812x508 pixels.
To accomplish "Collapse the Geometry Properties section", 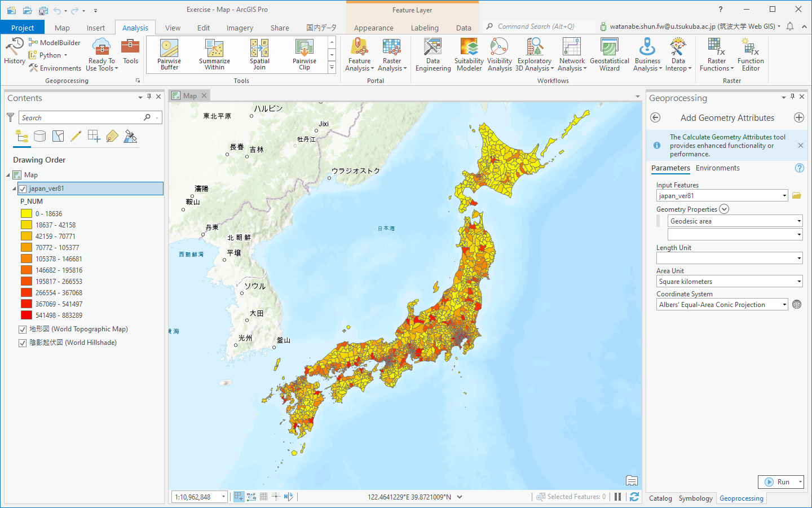I will tap(724, 209).
